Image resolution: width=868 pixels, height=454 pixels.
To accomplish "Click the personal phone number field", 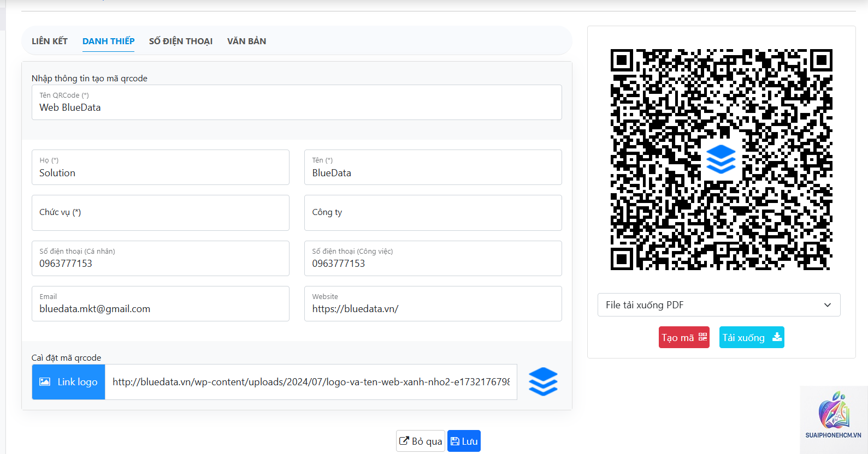I will 161,258.
